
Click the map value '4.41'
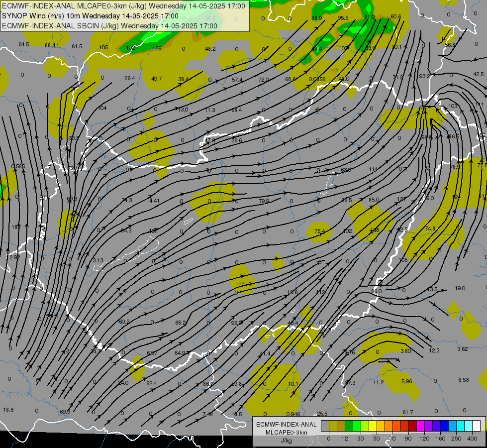pyautogui.click(x=154, y=201)
